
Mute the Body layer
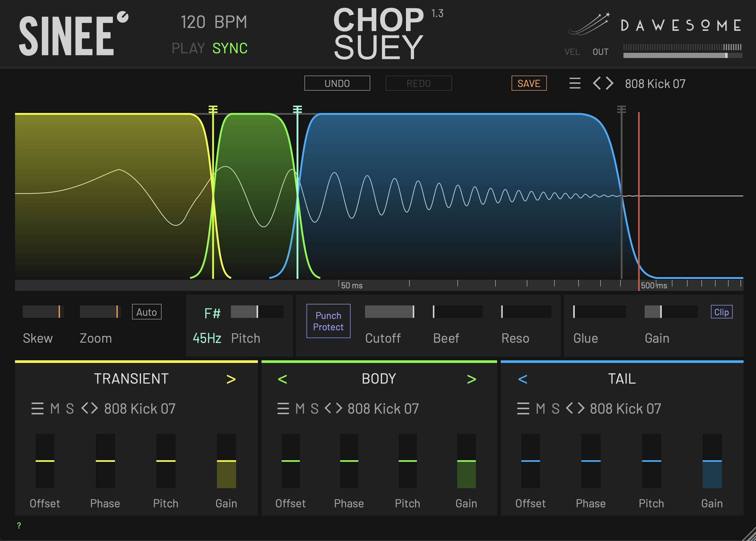[300, 408]
